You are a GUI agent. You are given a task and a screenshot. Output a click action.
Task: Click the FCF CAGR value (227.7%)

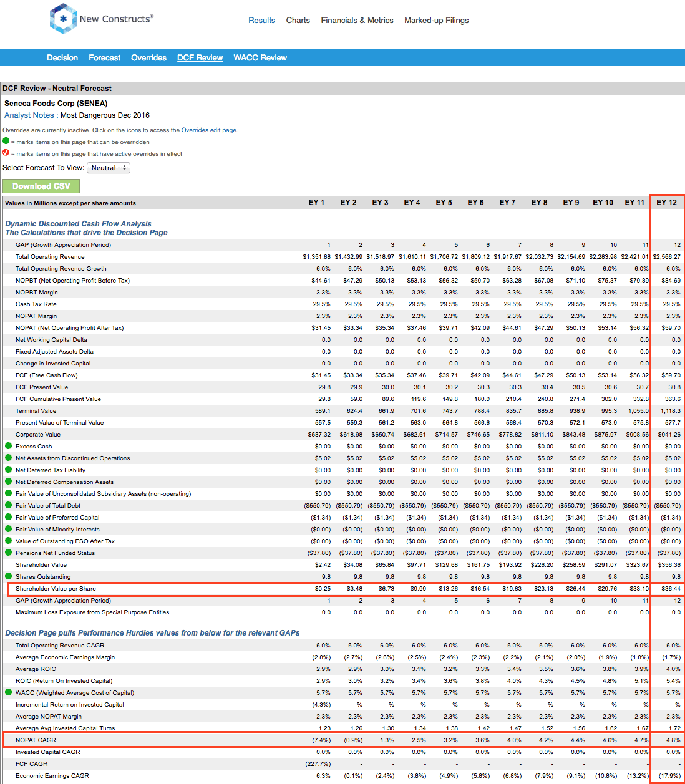(318, 764)
